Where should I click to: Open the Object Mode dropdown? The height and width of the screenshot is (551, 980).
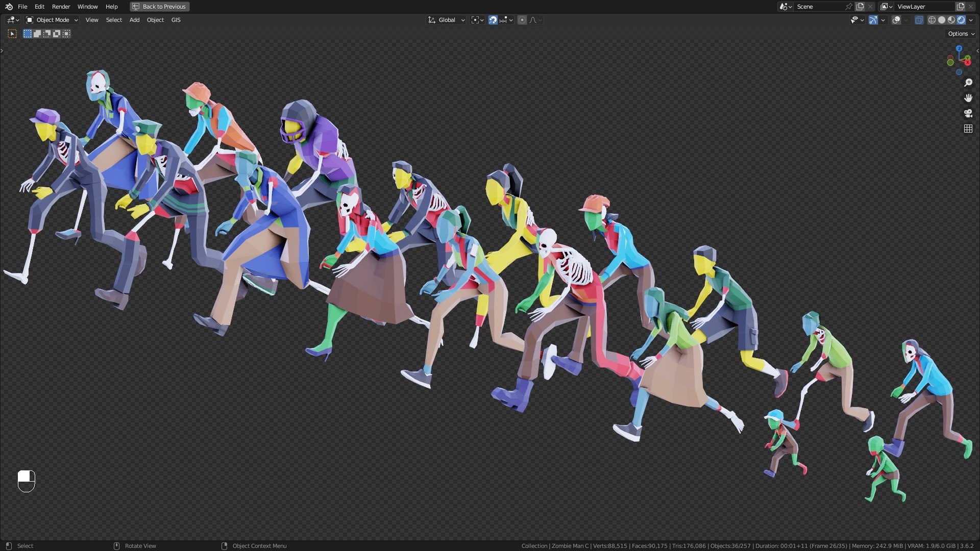pyautogui.click(x=52, y=20)
